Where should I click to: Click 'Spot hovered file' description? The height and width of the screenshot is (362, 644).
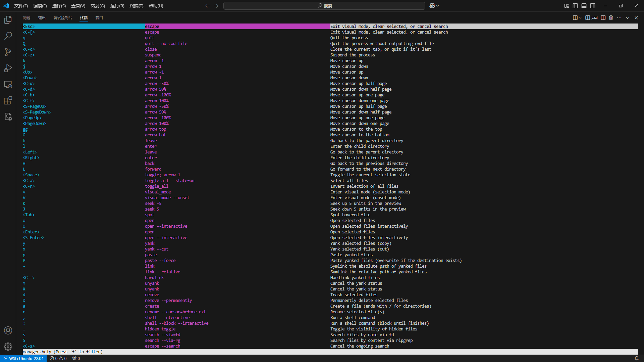click(x=351, y=215)
